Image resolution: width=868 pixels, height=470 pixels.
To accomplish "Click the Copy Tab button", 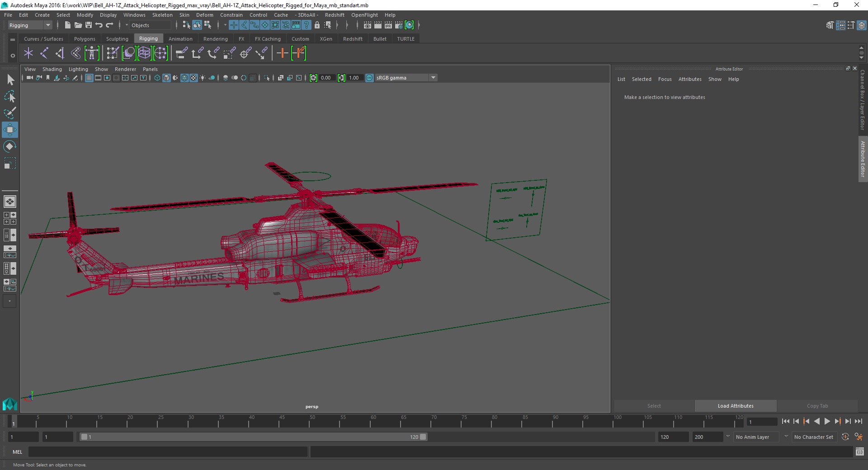I will point(817,406).
